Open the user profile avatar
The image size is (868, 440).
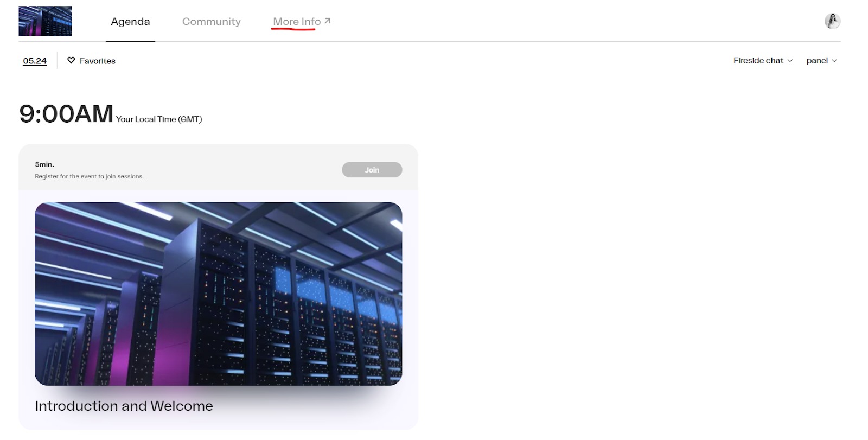[832, 21]
